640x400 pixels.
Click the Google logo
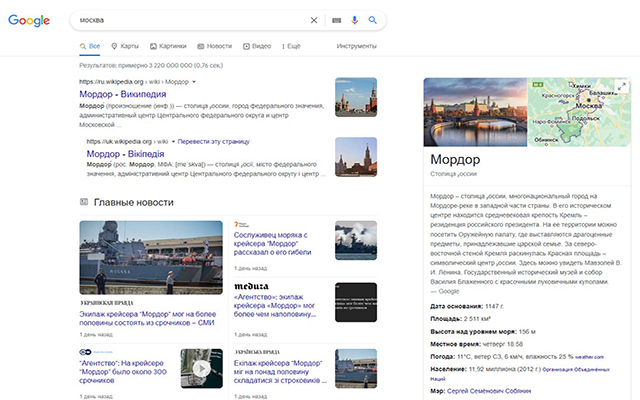tap(29, 20)
